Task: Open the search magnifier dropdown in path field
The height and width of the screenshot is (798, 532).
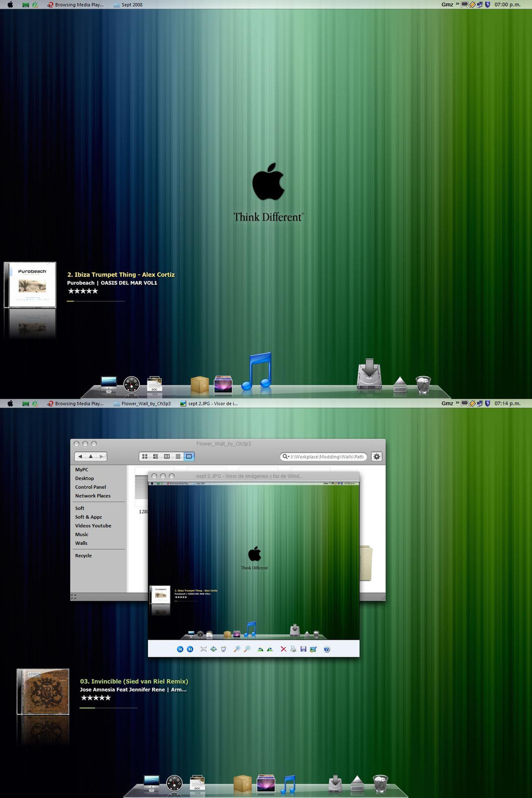Action: tap(286, 457)
